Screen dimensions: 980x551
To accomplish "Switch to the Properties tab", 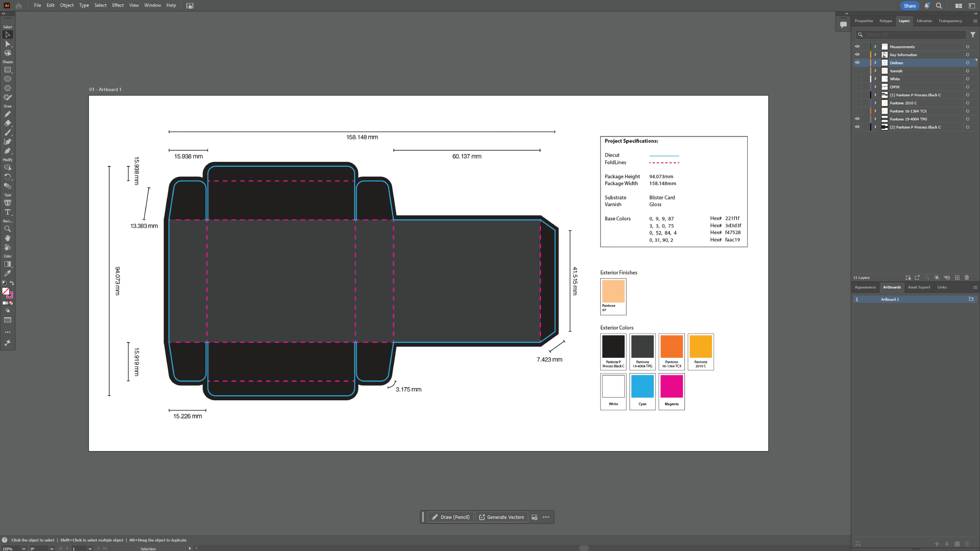I will 864,21.
